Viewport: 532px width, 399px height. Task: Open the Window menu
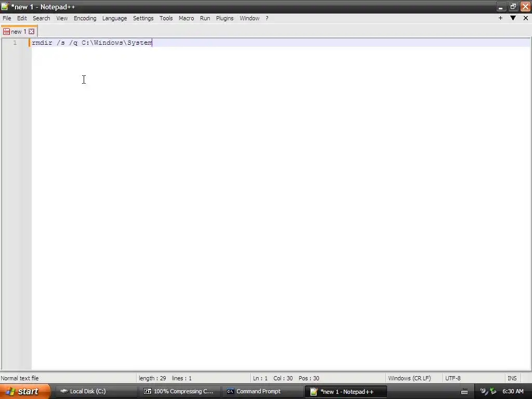pos(249,18)
